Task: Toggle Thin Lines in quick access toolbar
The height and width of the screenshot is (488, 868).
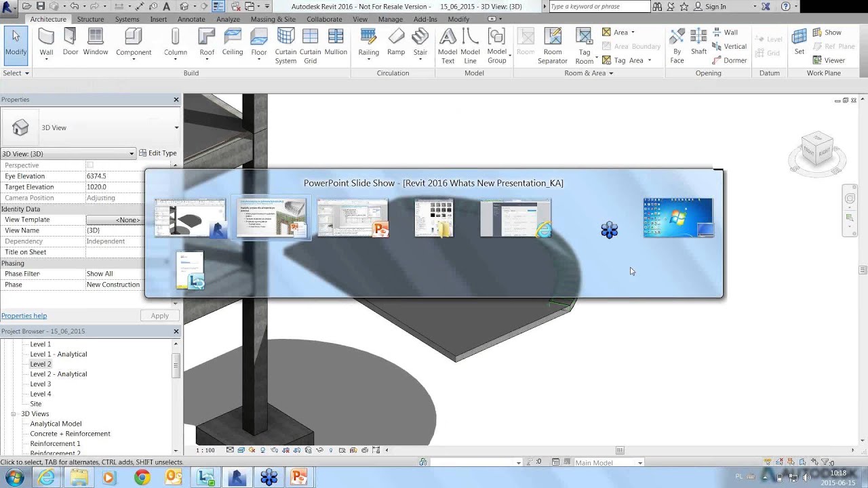Action: point(218,6)
